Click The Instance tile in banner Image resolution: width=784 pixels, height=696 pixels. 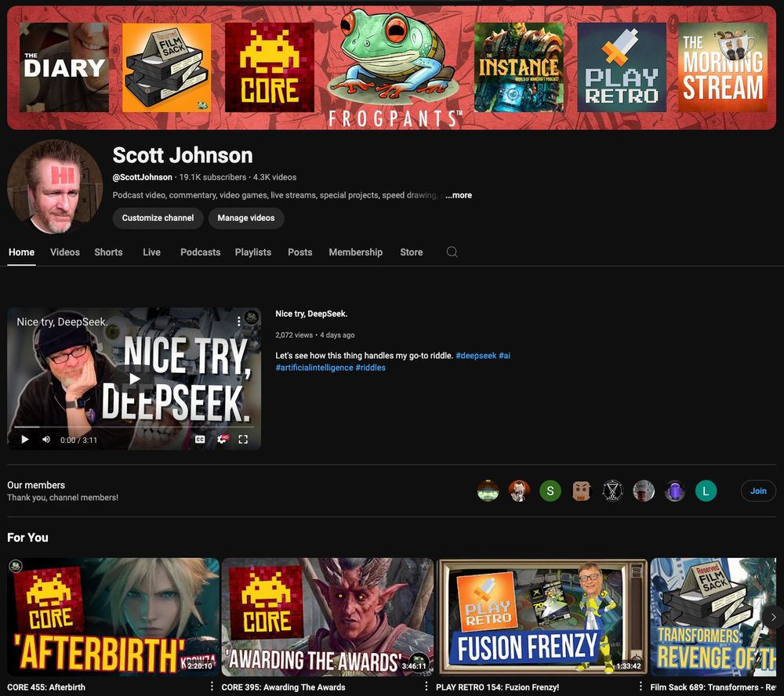pos(518,67)
